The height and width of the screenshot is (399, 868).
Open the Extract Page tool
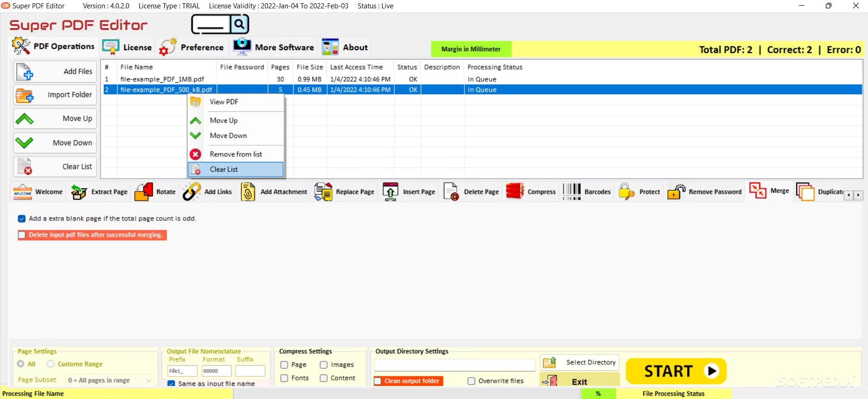pos(99,192)
